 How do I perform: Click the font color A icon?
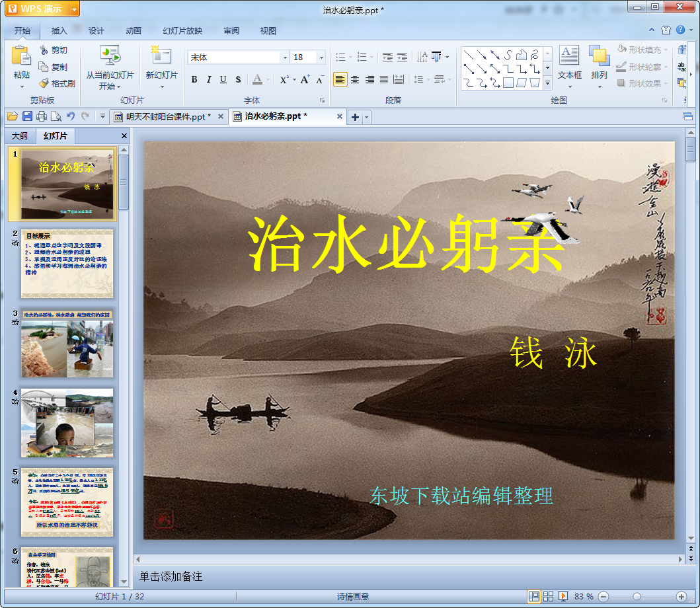[x=257, y=79]
